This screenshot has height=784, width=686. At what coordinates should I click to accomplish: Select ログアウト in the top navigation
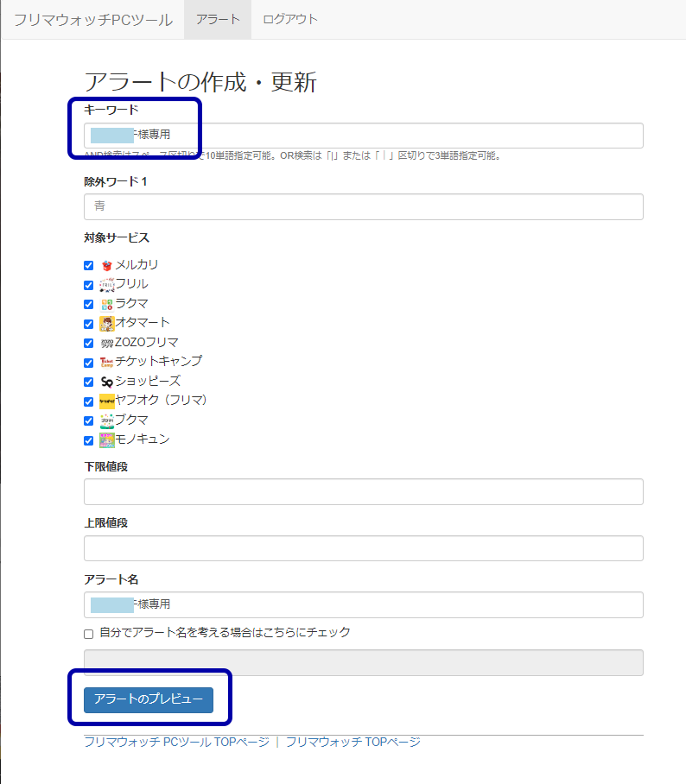click(x=289, y=19)
